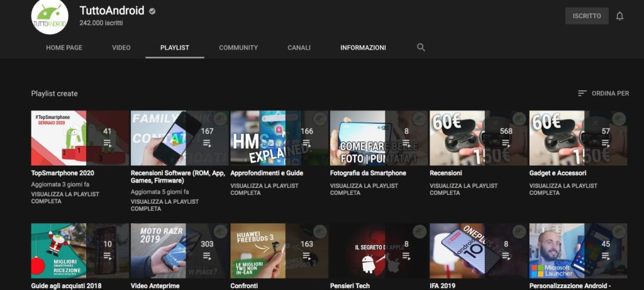
Task: Click the notification bell icon
Action: pyautogui.click(x=619, y=16)
